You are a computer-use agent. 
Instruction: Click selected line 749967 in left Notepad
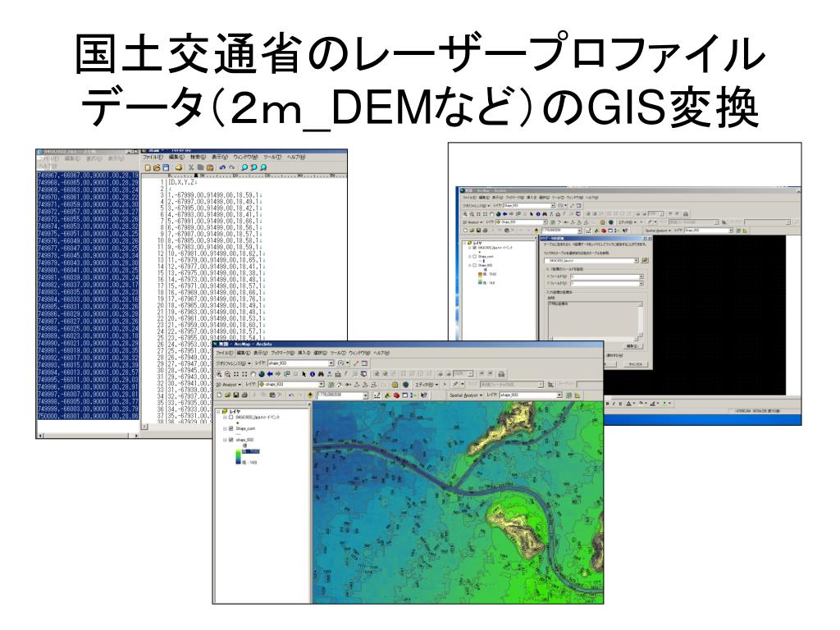point(88,176)
